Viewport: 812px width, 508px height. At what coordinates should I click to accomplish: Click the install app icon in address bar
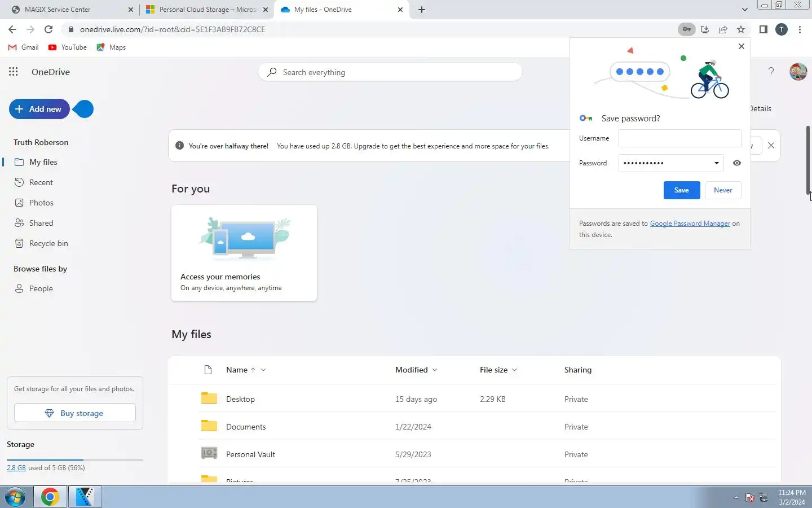pos(705,29)
